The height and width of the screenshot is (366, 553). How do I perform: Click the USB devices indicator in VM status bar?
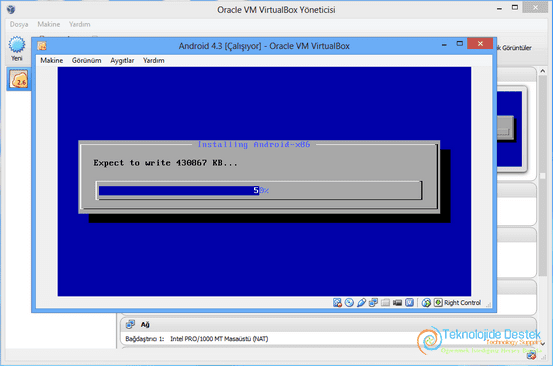click(x=361, y=303)
